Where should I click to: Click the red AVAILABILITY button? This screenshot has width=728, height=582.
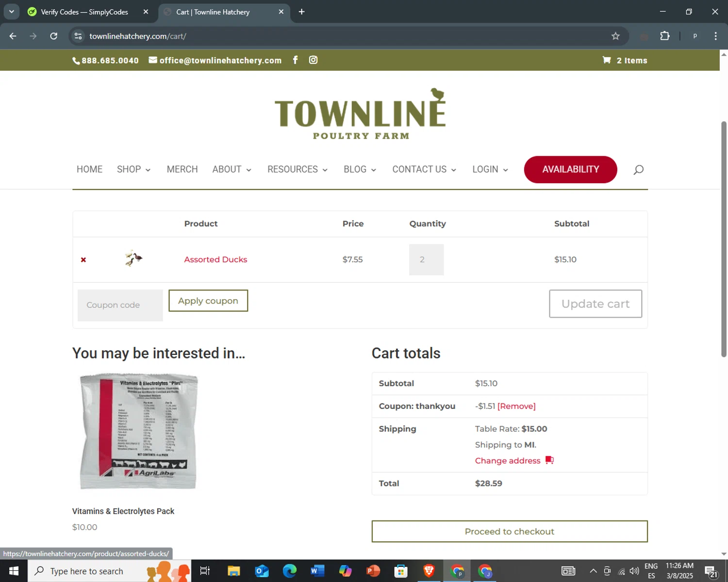570,169
